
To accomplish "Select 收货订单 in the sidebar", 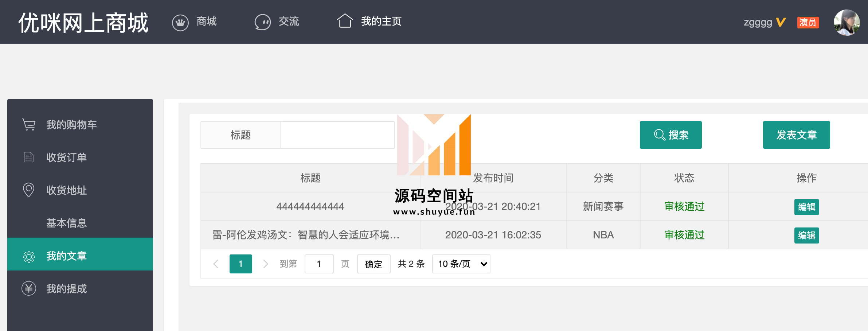I will 80,157.
